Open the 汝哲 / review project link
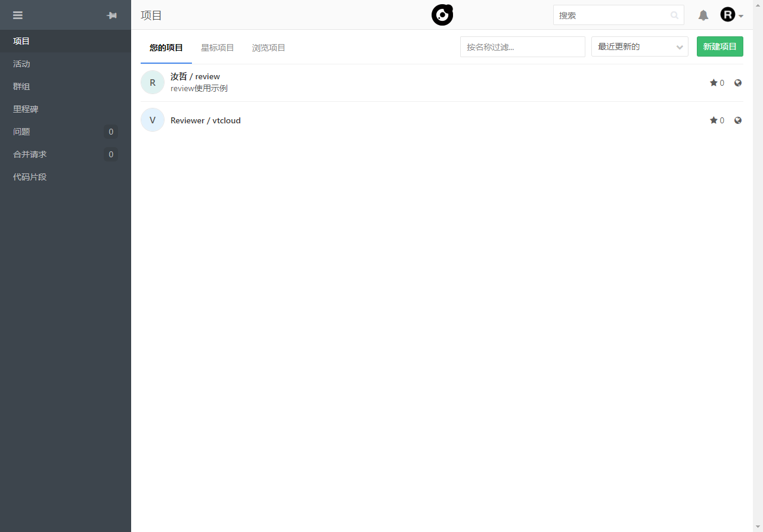Viewport: 763px width, 532px height. click(195, 76)
